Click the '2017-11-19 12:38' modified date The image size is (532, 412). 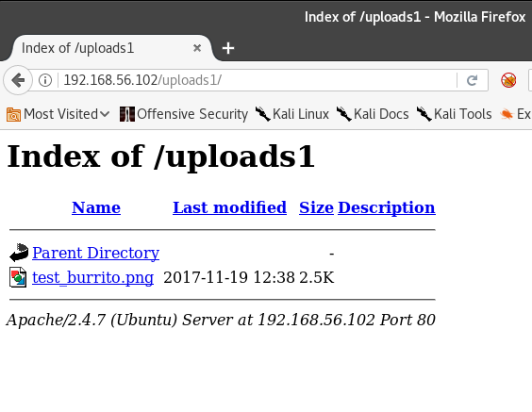(x=229, y=277)
